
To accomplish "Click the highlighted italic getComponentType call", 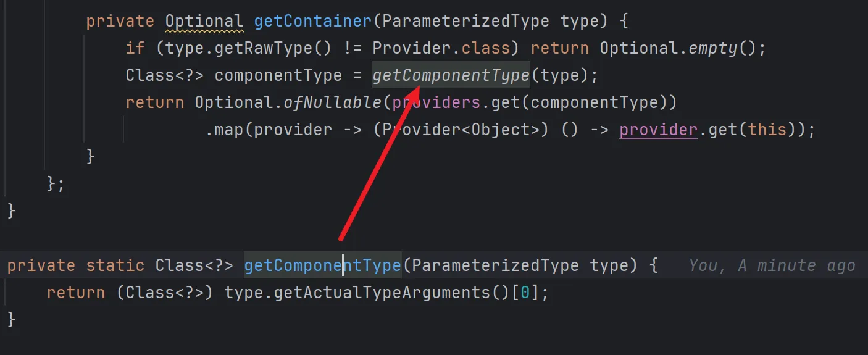I will click(x=451, y=75).
